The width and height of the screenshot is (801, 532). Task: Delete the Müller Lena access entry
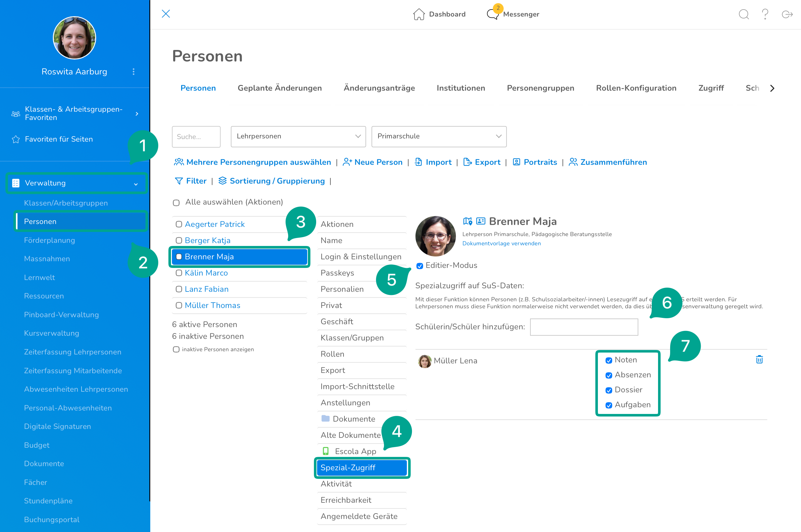759,359
